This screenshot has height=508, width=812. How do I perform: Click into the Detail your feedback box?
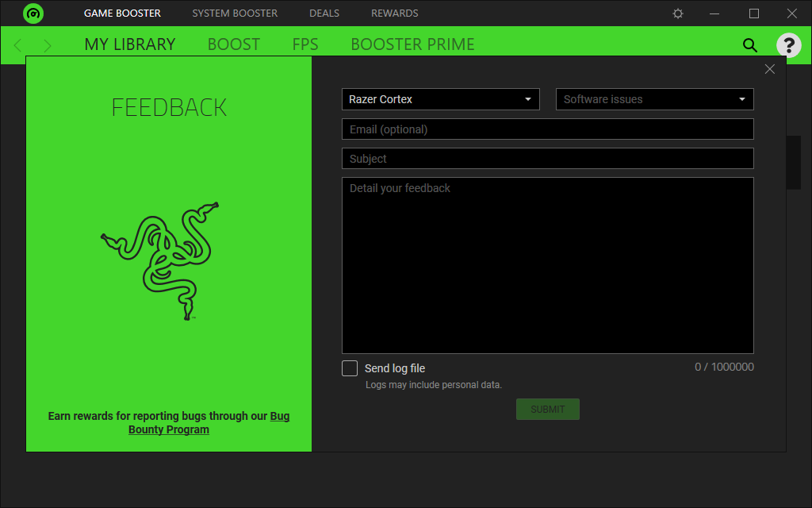[548, 265]
